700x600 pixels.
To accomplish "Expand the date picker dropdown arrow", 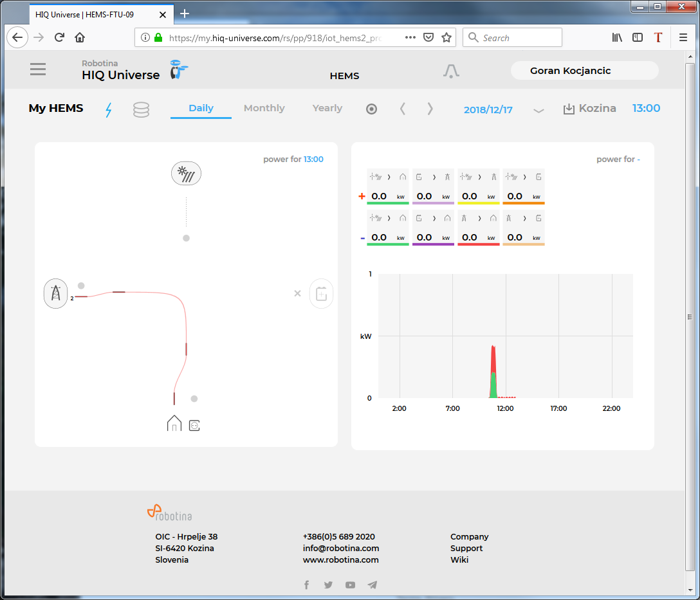I will [x=539, y=111].
